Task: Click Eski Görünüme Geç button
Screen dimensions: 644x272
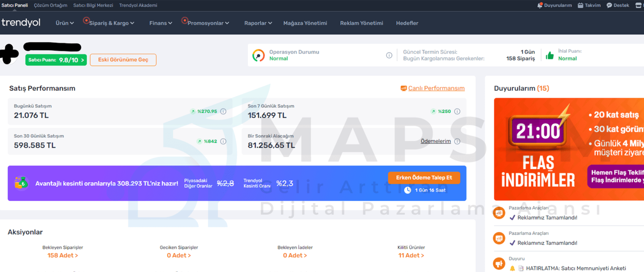Action: point(123,60)
